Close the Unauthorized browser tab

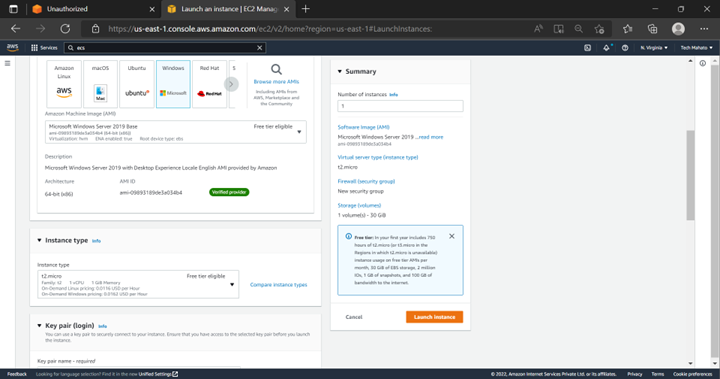pos(152,9)
